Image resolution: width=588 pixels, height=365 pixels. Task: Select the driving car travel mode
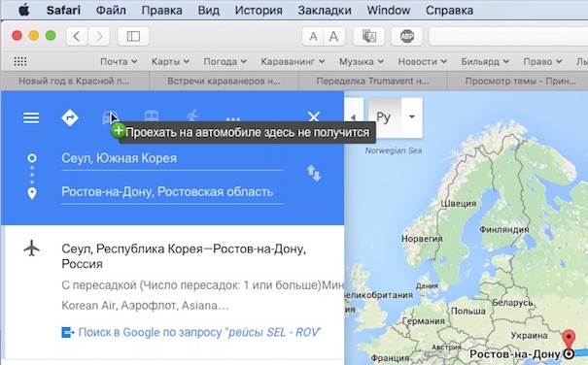click(x=110, y=117)
